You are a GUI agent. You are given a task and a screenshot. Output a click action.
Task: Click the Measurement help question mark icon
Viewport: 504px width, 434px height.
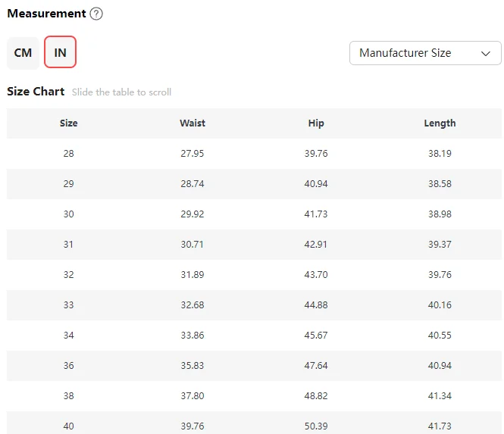(x=96, y=14)
